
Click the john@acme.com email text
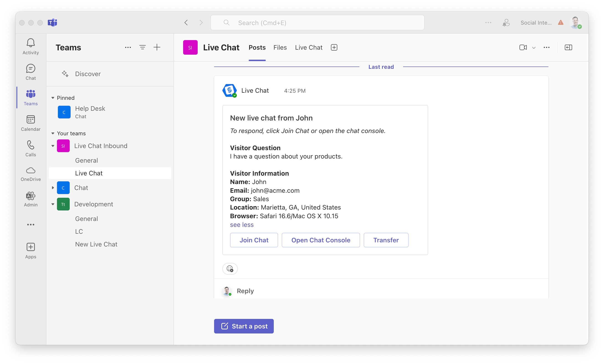click(275, 190)
